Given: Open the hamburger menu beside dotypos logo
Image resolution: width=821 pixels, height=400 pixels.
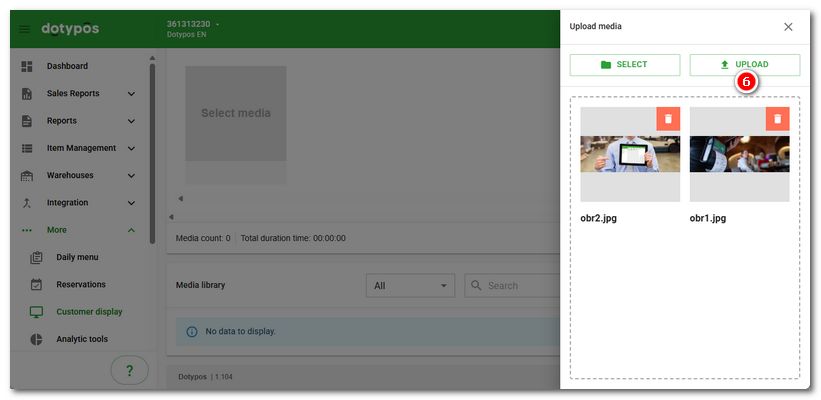Looking at the screenshot, I should click(x=25, y=29).
